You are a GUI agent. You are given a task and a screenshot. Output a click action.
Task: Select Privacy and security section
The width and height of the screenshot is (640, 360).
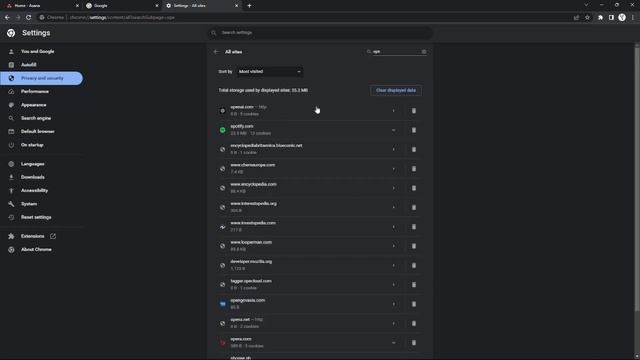(42, 78)
